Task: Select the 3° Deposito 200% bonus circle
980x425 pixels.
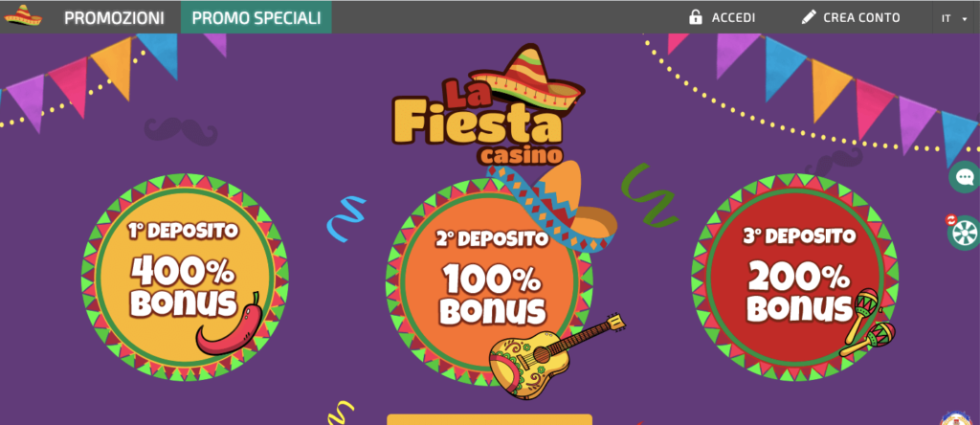Action: [x=795, y=278]
